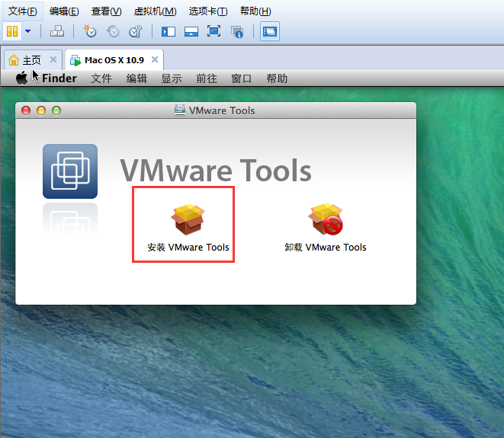Open the 前往 menu in Finder bar
The width and height of the screenshot is (504, 438).
tap(207, 78)
